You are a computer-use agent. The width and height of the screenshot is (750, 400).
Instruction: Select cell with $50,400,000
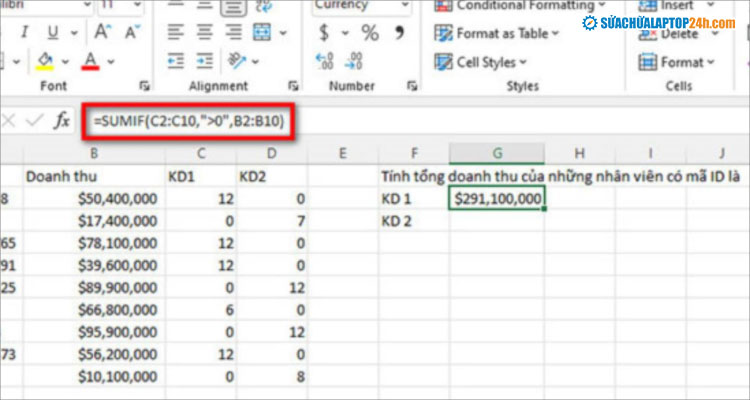[x=94, y=199]
